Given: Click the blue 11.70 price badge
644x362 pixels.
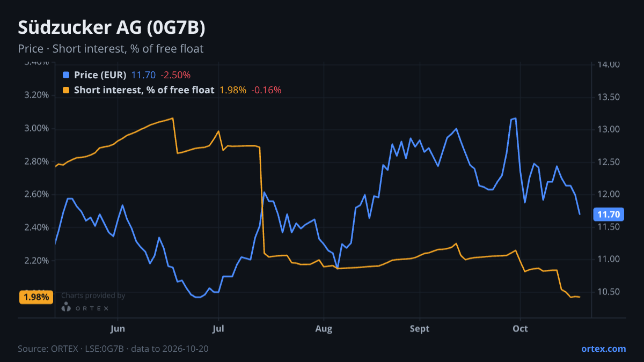Looking at the screenshot, I should pos(609,215).
